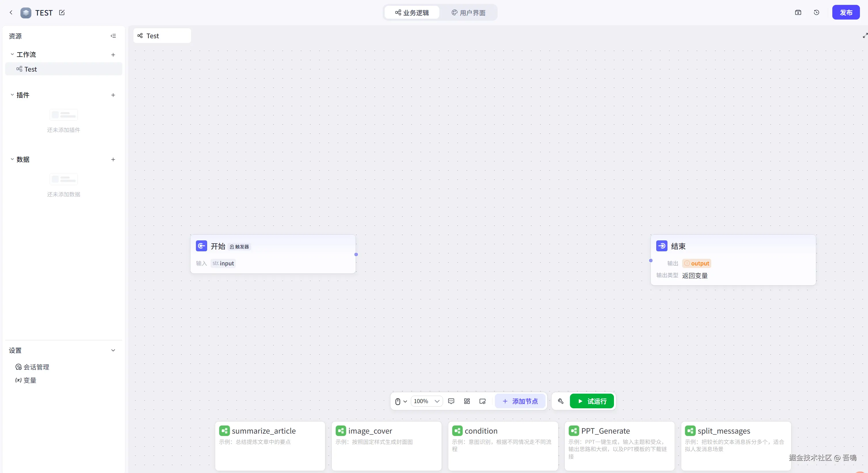Click the add comment icon in toolbar
This screenshot has height=473, width=868.
[x=451, y=401]
